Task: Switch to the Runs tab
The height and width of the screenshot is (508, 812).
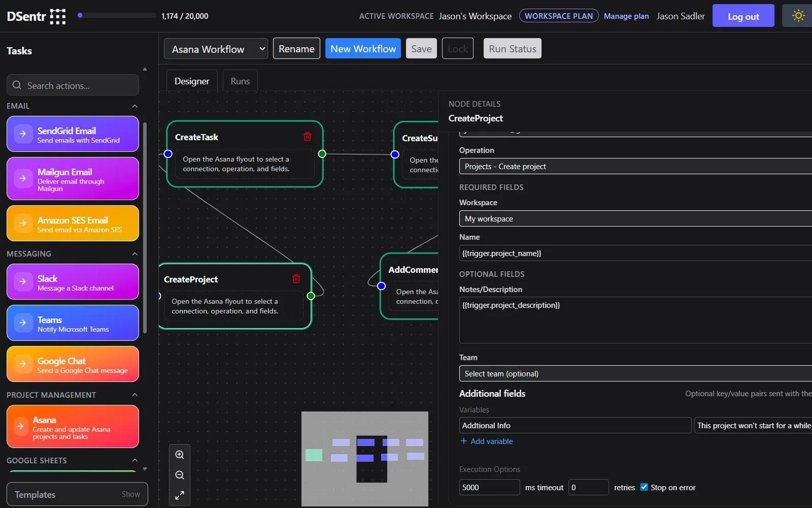Action: tap(240, 81)
